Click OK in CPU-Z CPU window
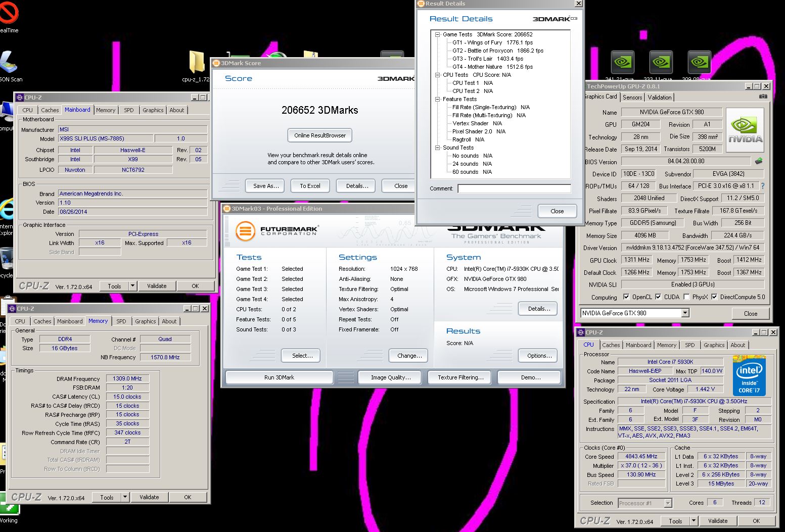Viewport: 785px width, 532px height. 756,521
